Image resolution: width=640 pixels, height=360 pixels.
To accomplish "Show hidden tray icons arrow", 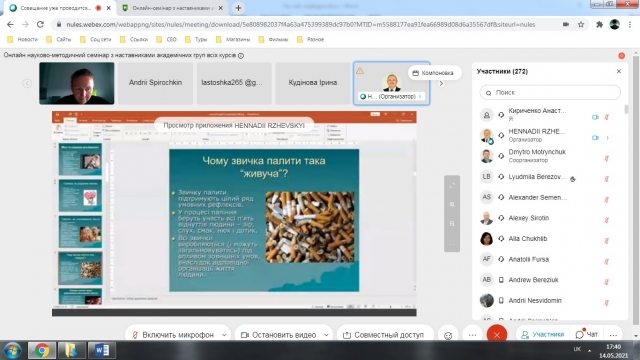I will [x=589, y=350].
